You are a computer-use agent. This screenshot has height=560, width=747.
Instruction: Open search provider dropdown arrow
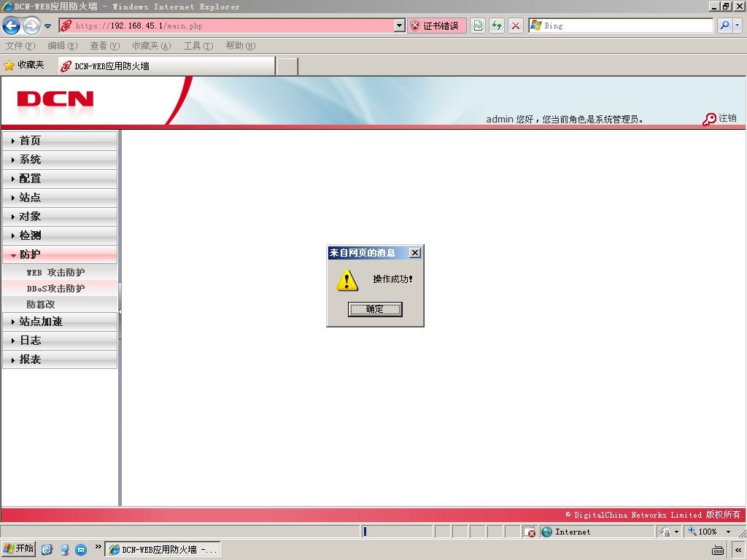(737, 26)
